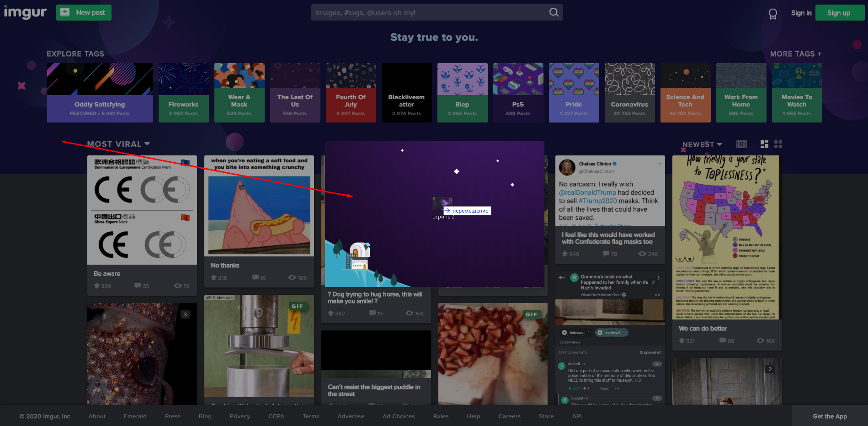The width and height of the screenshot is (868, 426).
Task: Click the plus icon in New post
Action: click(65, 12)
